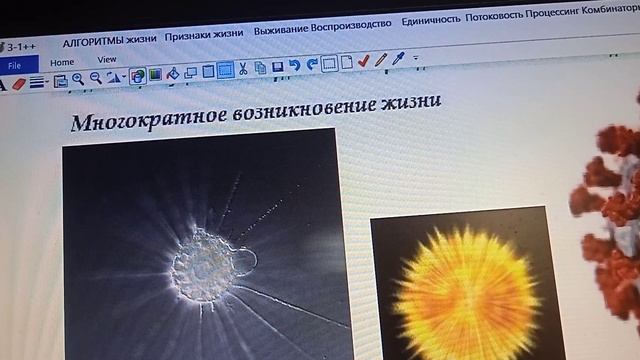Select the eraser tool
Screen dimensions: 640x360
[19, 84]
